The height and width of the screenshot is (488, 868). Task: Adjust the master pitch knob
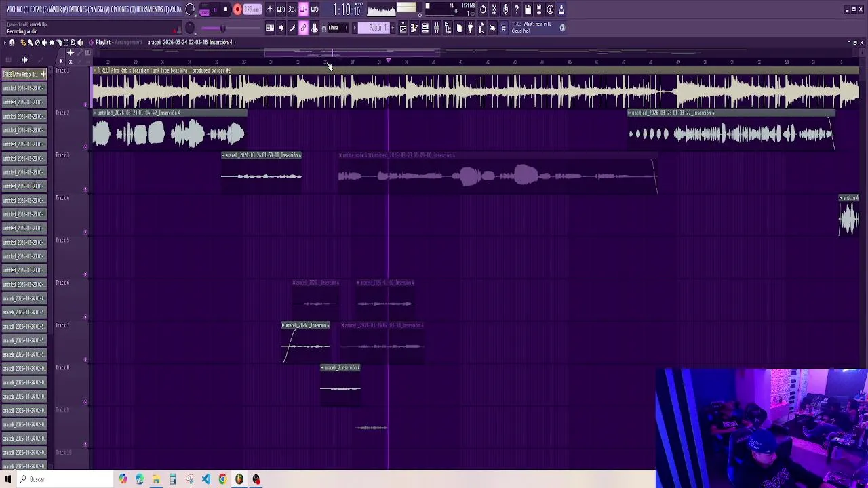point(190,28)
